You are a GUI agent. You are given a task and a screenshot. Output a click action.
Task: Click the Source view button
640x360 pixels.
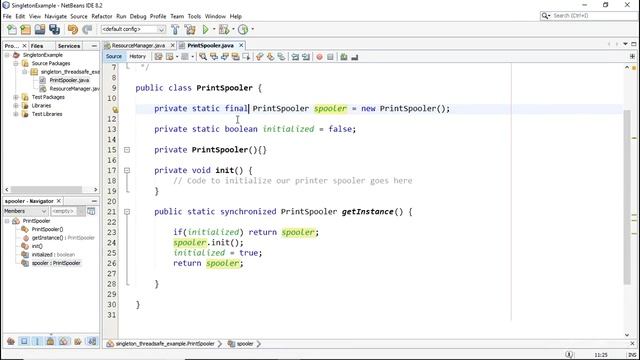[x=114, y=57]
